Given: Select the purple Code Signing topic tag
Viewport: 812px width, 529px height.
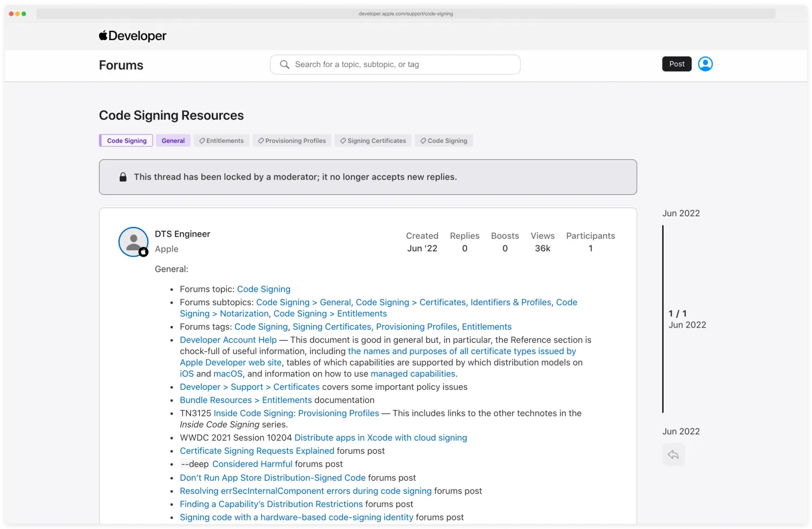Looking at the screenshot, I should pos(126,141).
